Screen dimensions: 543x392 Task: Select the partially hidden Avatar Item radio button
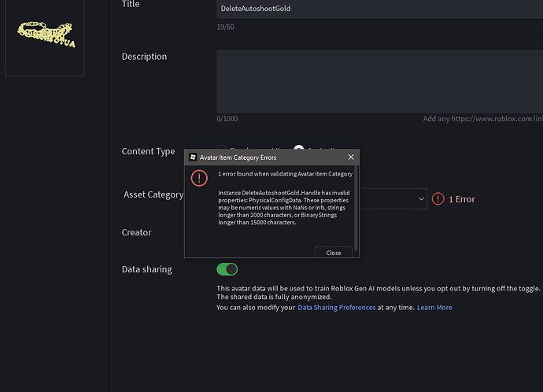pos(298,148)
